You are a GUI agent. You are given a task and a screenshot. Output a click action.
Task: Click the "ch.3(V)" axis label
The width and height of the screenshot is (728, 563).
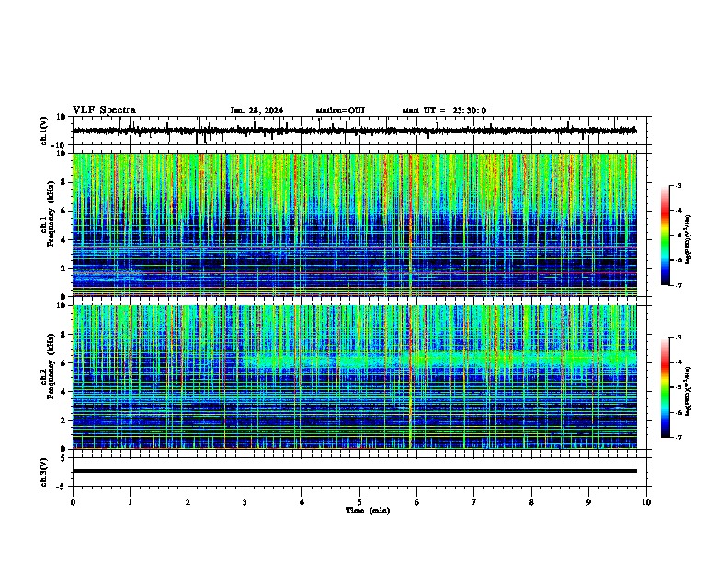click(x=44, y=473)
